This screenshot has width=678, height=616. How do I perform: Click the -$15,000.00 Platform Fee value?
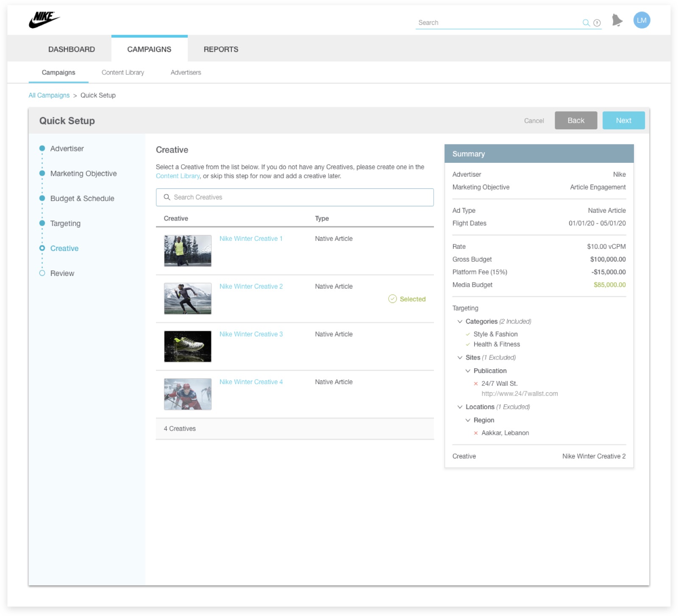coord(609,272)
